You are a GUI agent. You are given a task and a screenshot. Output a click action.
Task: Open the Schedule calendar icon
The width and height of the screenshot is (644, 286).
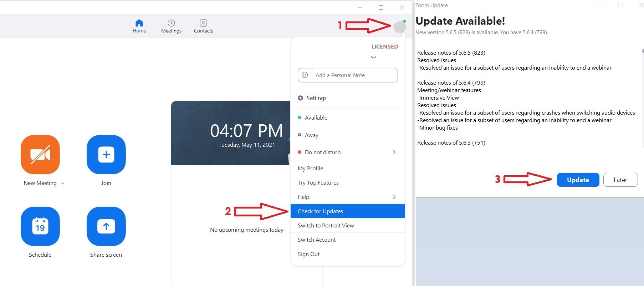click(x=40, y=226)
